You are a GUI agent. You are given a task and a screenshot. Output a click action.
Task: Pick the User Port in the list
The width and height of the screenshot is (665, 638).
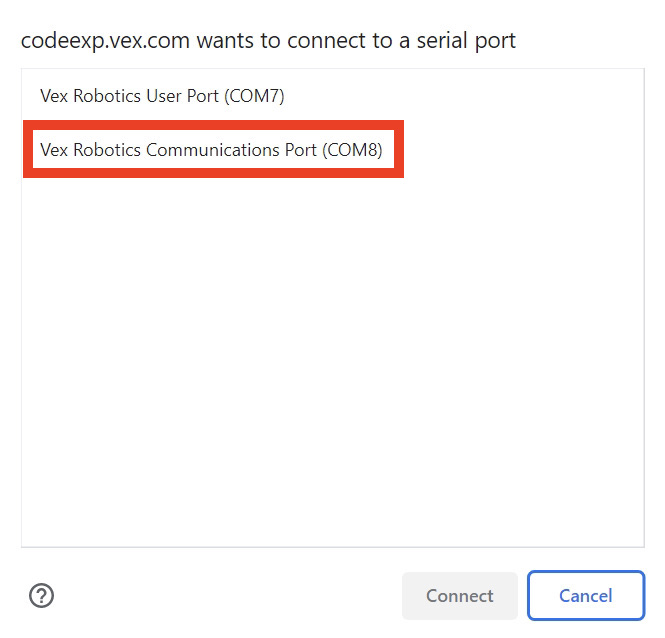[162, 96]
